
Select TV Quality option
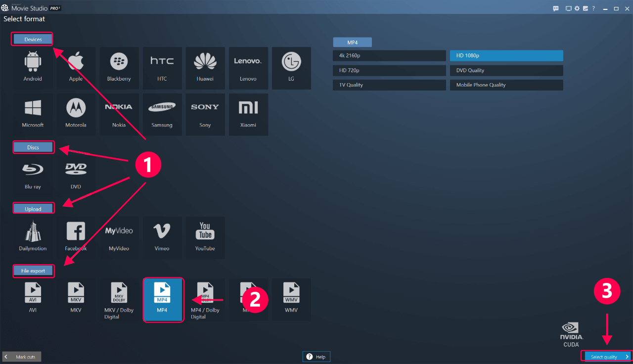pyautogui.click(x=389, y=85)
